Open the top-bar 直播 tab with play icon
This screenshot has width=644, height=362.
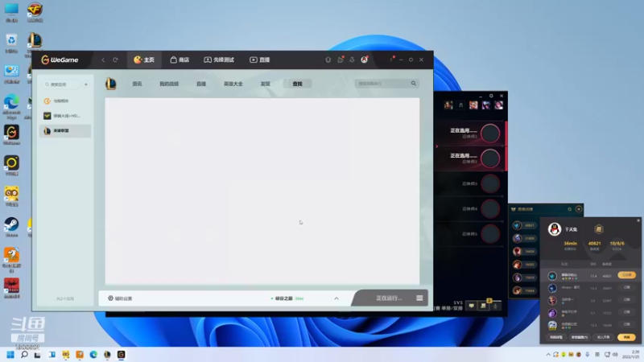point(259,60)
